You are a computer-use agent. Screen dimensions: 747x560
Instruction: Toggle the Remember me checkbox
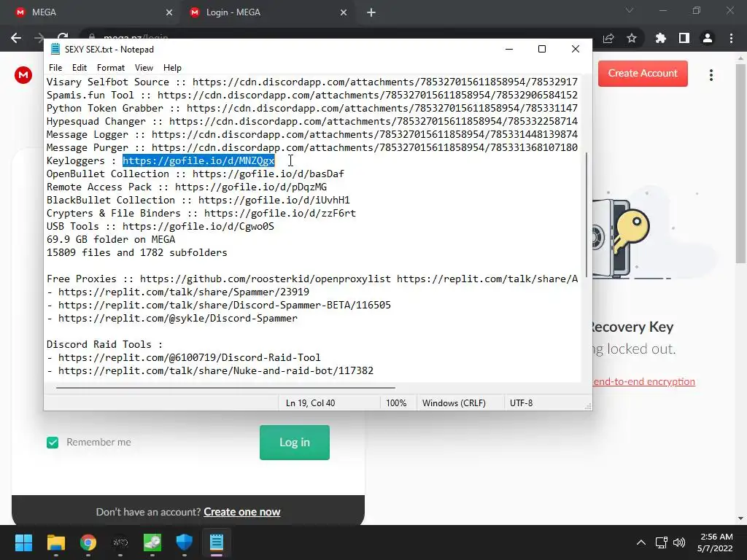coord(53,443)
